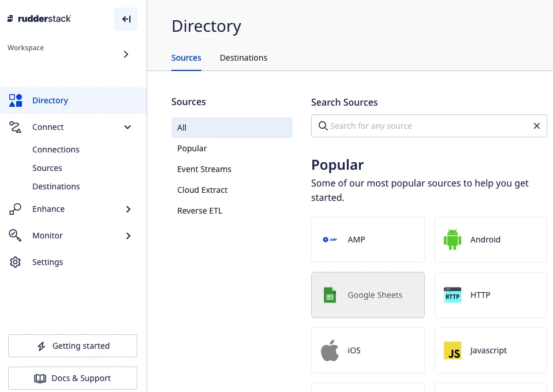Clear the search with X icon
Screen dimensions: 553x392
tap(537, 126)
